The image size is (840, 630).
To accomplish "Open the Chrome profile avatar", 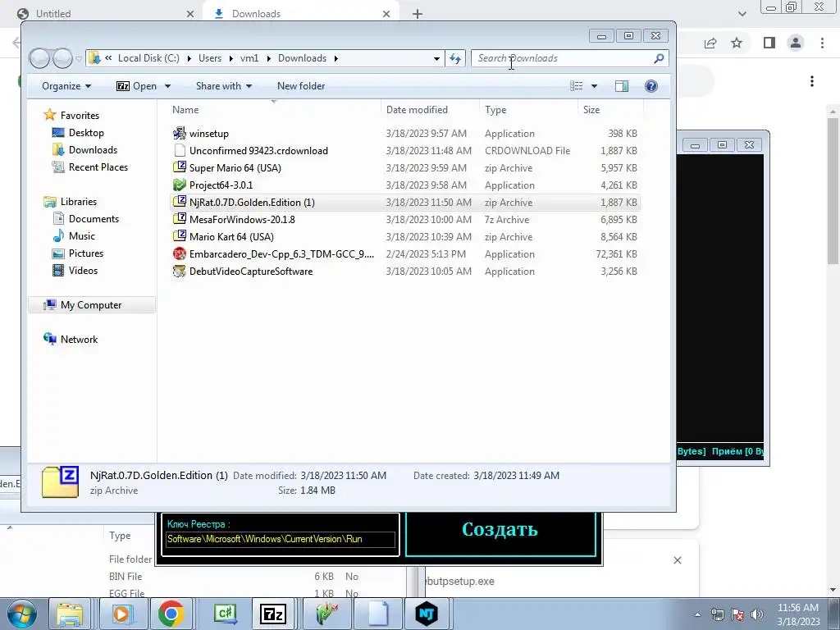I will pyautogui.click(x=796, y=43).
